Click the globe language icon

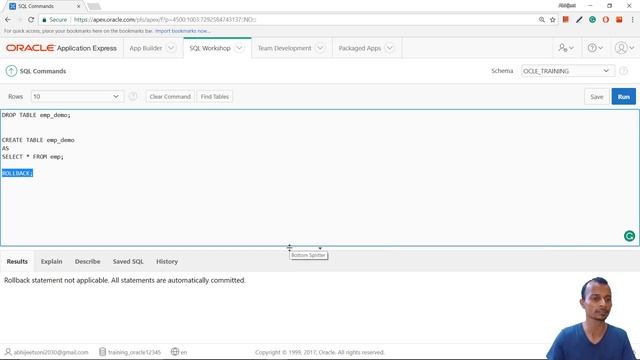coord(175,351)
